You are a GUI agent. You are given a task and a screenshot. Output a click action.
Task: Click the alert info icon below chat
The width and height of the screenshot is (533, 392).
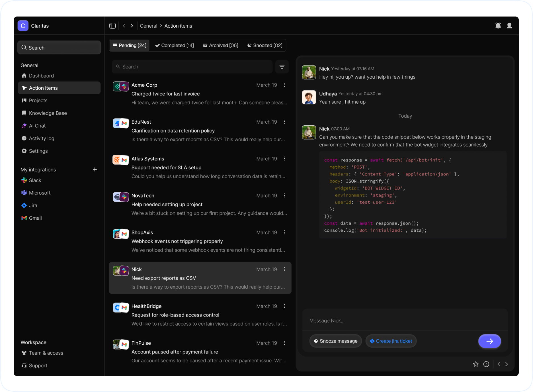pos(486,364)
